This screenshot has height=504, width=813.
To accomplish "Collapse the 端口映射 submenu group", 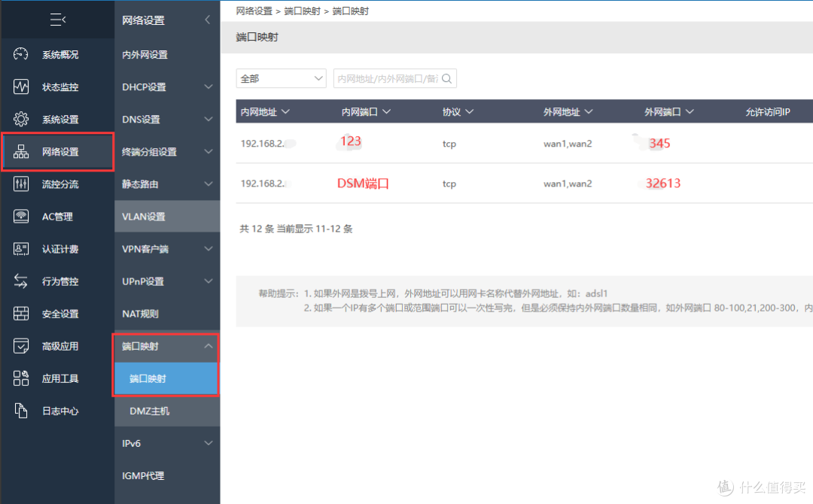I will coord(209,345).
